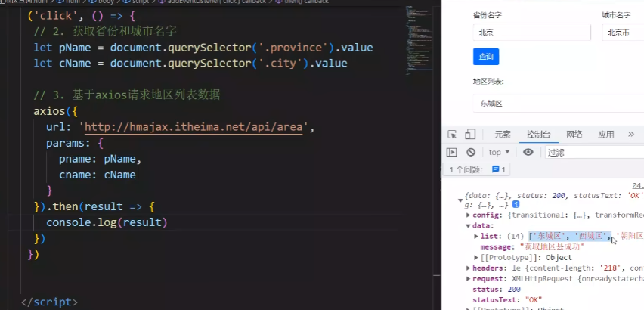The image size is (644, 310).
Task: Clear the console with the ban icon
Action: tap(471, 152)
